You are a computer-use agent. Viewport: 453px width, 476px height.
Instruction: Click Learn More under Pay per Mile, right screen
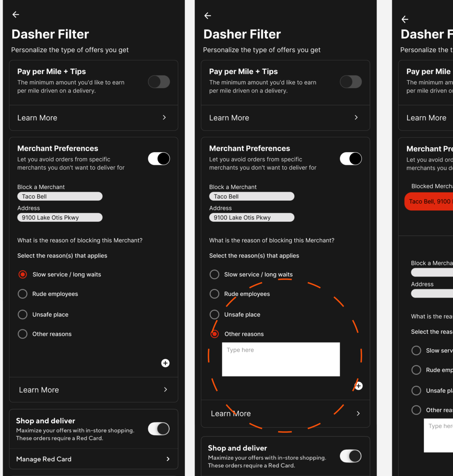tap(426, 118)
